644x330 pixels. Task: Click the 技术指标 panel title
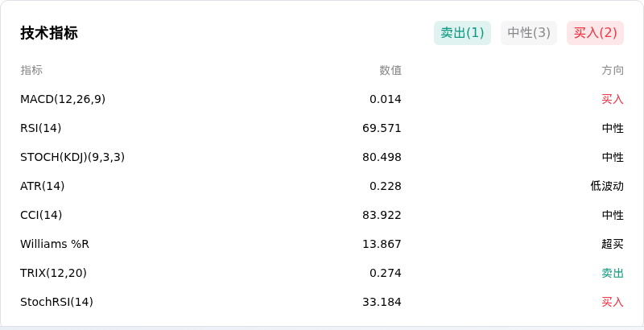[x=49, y=33]
